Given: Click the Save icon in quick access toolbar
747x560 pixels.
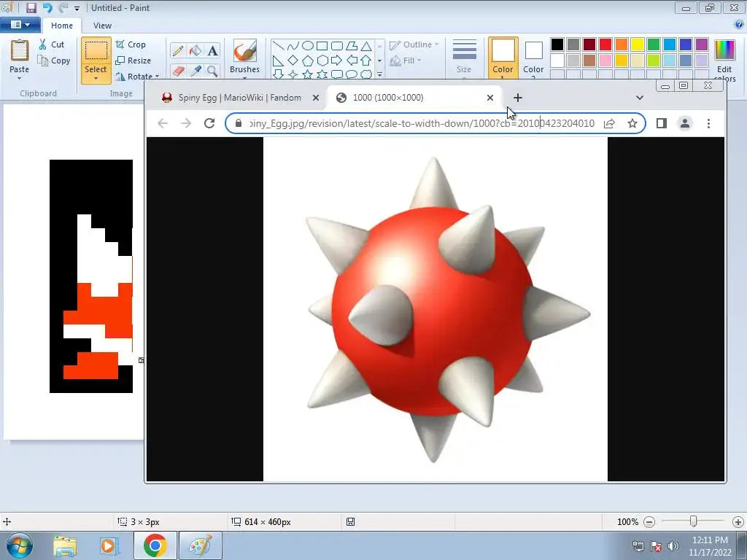Looking at the screenshot, I should [x=31, y=7].
